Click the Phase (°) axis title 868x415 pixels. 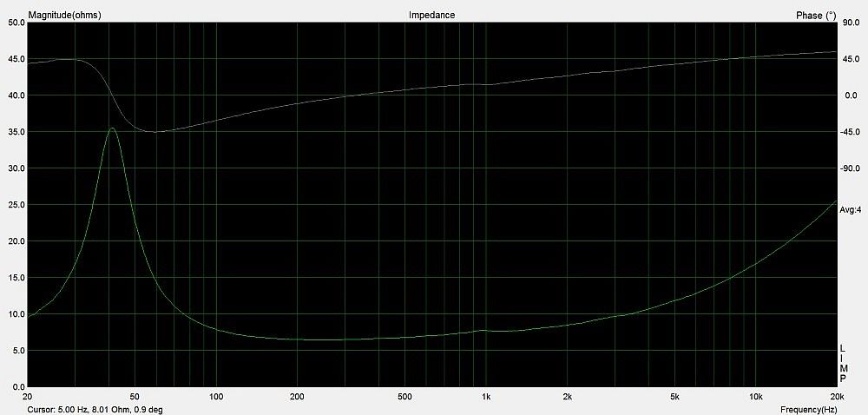(816, 16)
